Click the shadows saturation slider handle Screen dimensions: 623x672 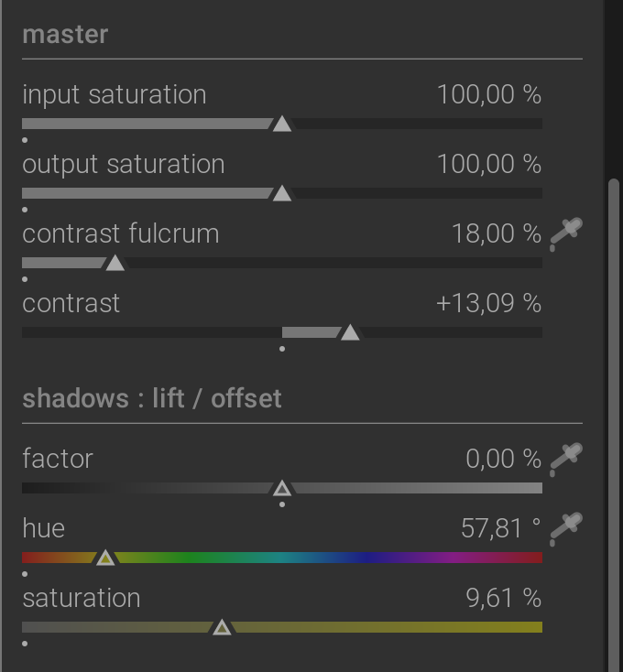222,627
